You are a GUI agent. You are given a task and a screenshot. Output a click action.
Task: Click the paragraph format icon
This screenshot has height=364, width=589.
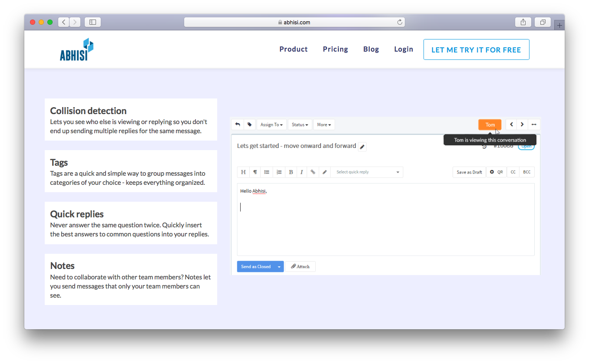255,172
